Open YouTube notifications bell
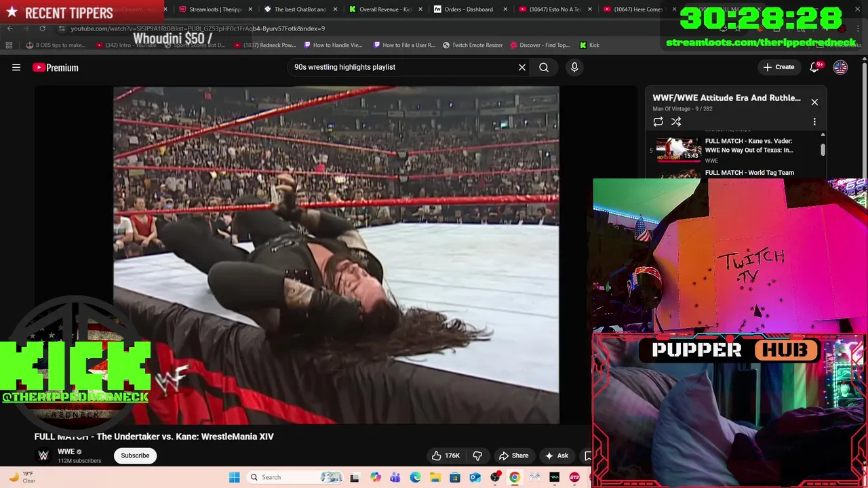Screen dimensions: 868x488 [815, 67]
